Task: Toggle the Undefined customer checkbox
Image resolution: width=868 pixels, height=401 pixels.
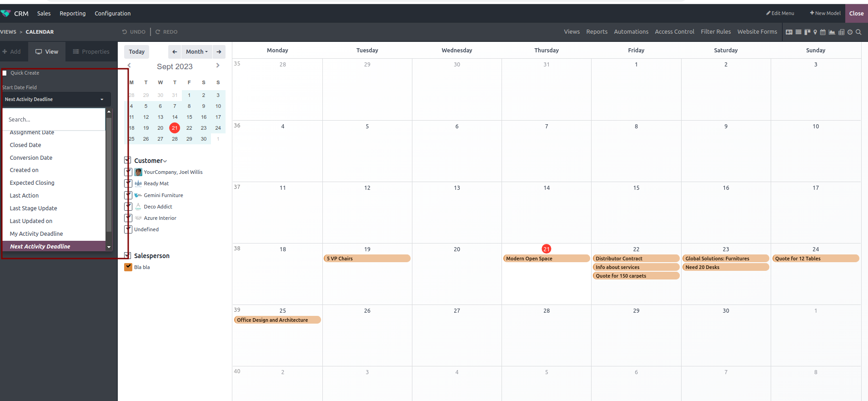Action: pos(128,229)
